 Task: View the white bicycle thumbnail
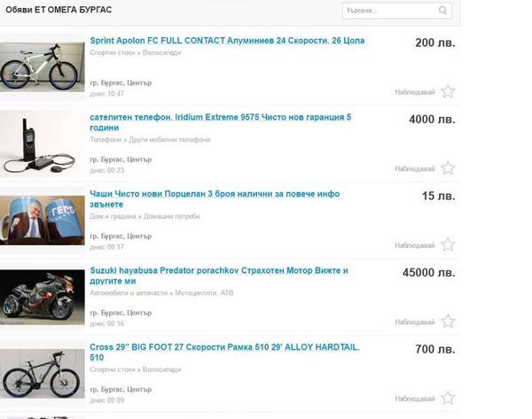click(43, 67)
